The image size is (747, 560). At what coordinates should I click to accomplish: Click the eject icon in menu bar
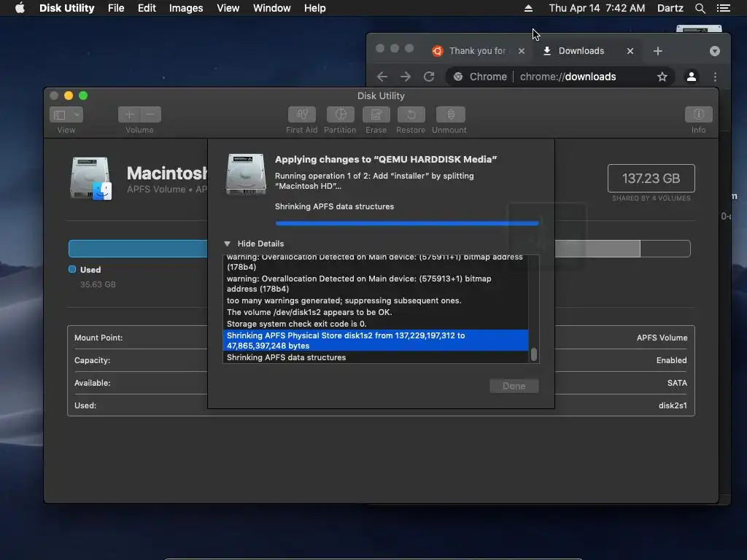coord(528,8)
